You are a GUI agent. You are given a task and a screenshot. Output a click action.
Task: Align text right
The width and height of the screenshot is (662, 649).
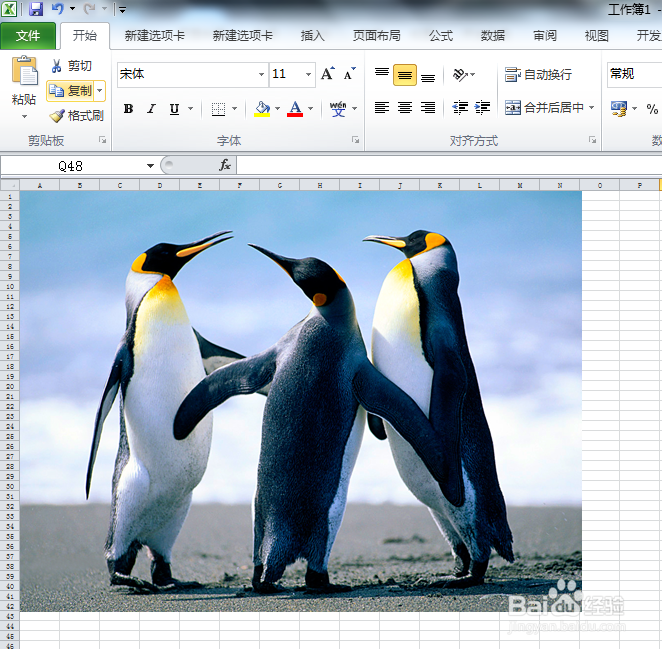click(428, 108)
